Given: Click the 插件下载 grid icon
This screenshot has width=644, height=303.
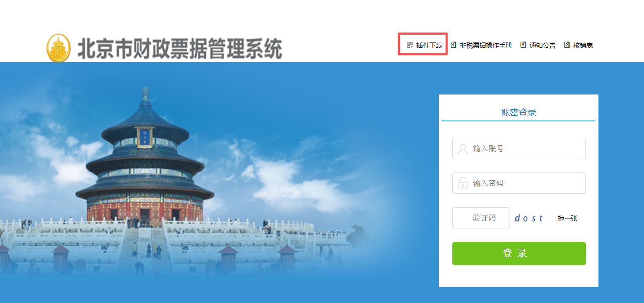Looking at the screenshot, I should pos(410,45).
